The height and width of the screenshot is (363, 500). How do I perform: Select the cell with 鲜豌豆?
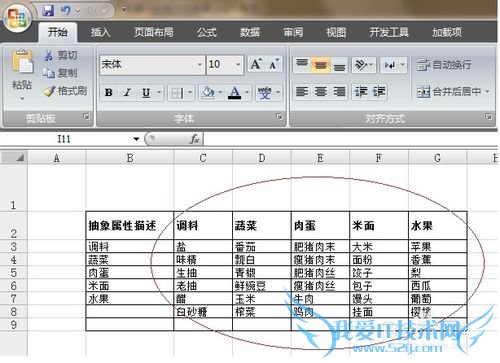(262, 286)
